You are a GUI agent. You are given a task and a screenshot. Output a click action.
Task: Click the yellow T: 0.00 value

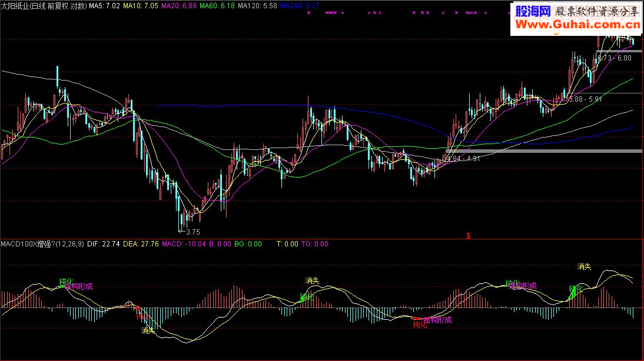tap(287, 244)
